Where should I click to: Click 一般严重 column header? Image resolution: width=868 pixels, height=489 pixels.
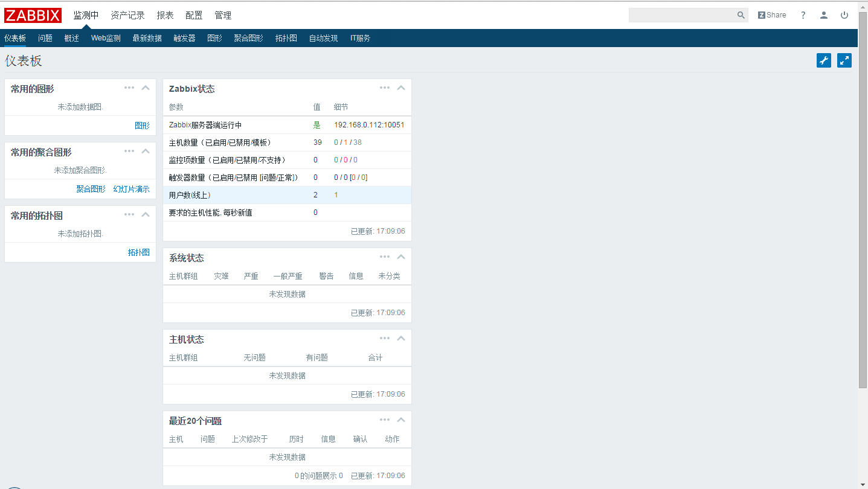pyautogui.click(x=288, y=276)
